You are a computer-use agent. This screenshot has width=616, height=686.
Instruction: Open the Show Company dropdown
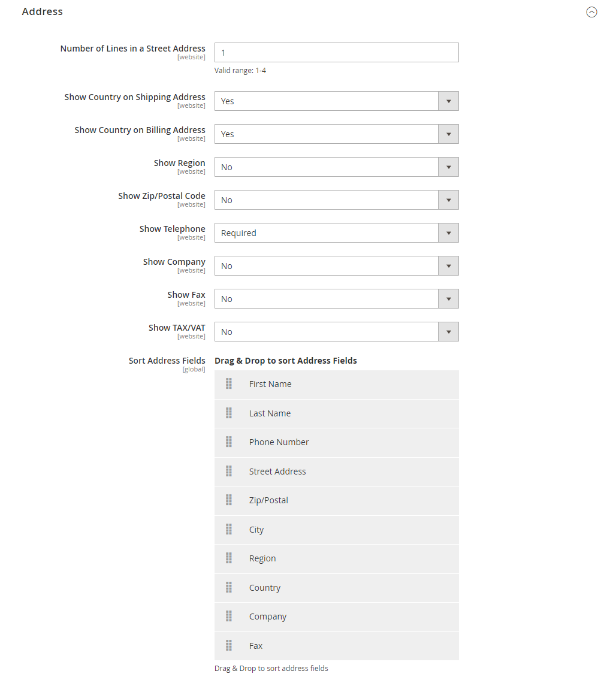coord(336,266)
